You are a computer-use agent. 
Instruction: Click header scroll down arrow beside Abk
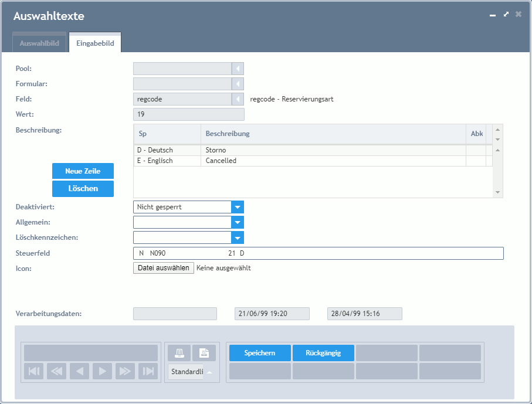tap(498, 140)
